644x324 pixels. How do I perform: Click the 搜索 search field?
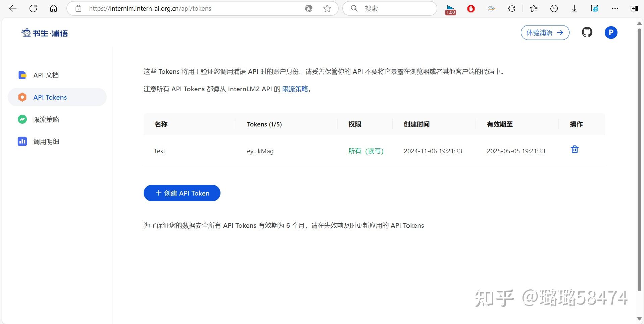(390, 8)
